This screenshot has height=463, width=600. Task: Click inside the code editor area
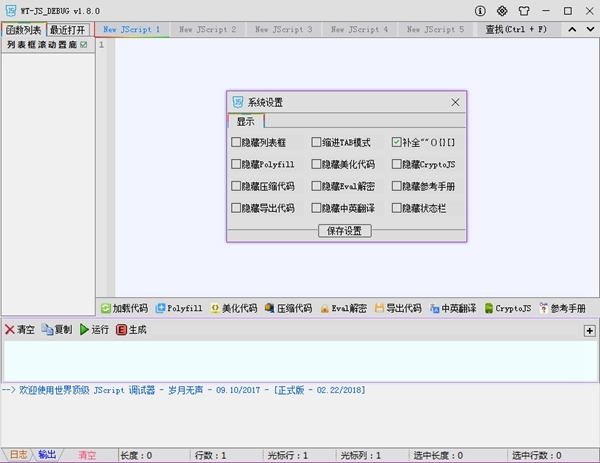pyautogui.click(x=357, y=168)
